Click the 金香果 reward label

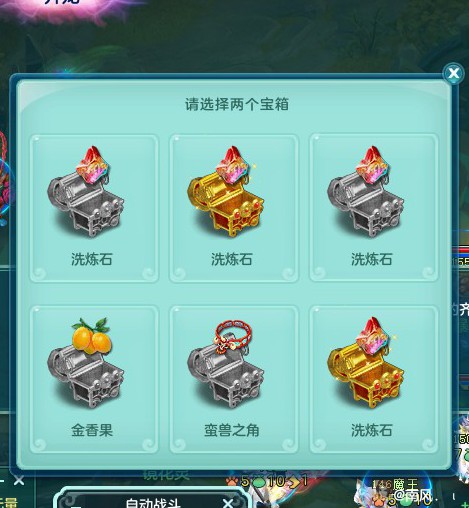[x=92, y=430]
